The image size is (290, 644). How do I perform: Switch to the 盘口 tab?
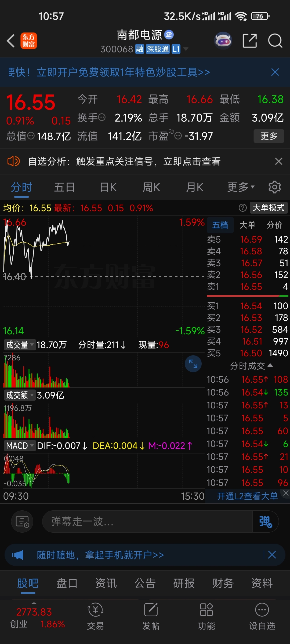67,583
